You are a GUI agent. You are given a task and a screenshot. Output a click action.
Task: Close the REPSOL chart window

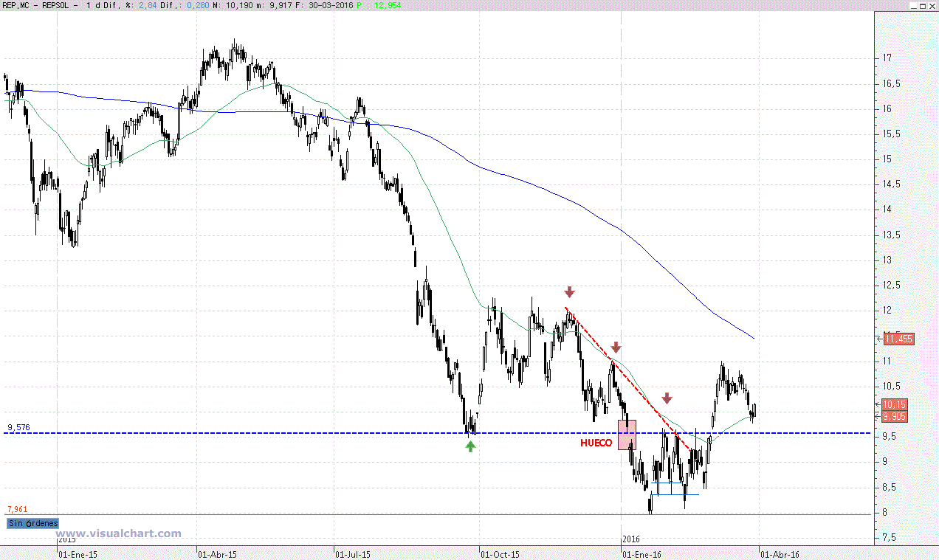(x=932, y=6)
